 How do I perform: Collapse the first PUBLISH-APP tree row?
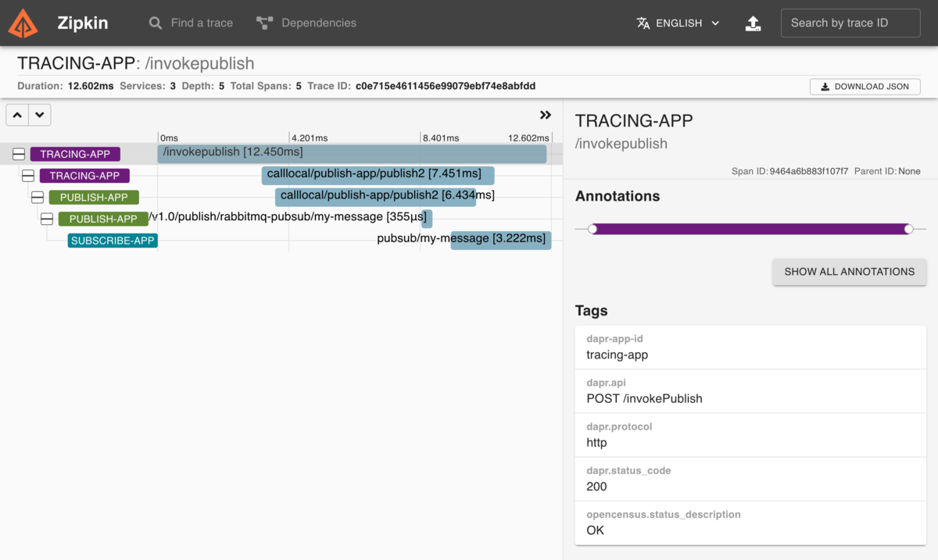(38, 198)
